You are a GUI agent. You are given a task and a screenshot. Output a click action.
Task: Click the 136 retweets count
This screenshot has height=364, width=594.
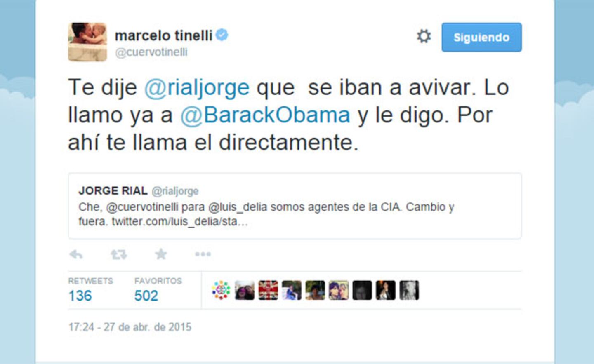(80, 296)
